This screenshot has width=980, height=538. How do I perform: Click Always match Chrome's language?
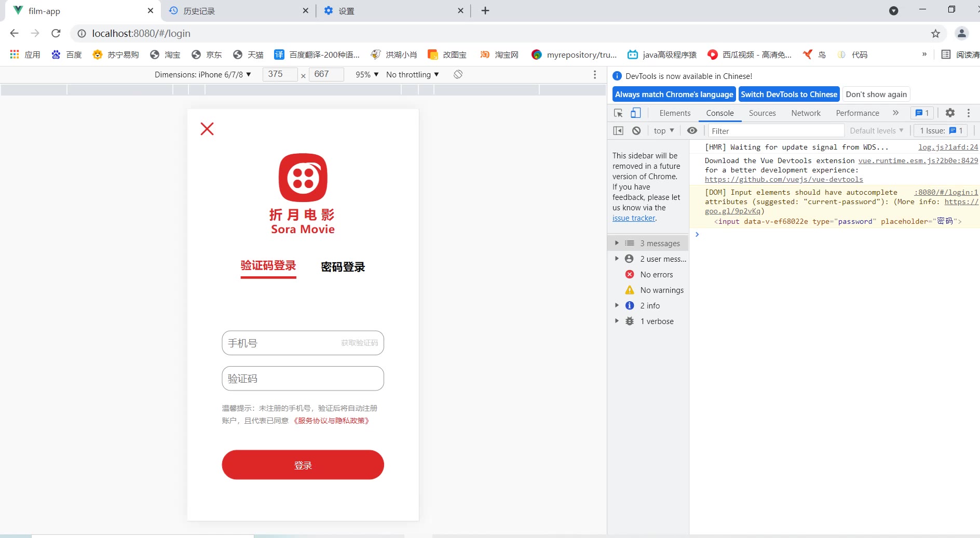674,94
